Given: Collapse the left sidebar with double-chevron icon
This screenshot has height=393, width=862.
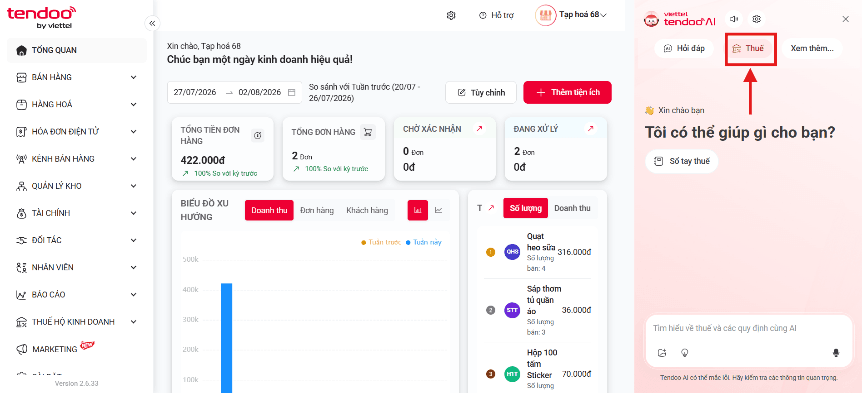Looking at the screenshot, I should pos(152,23).
